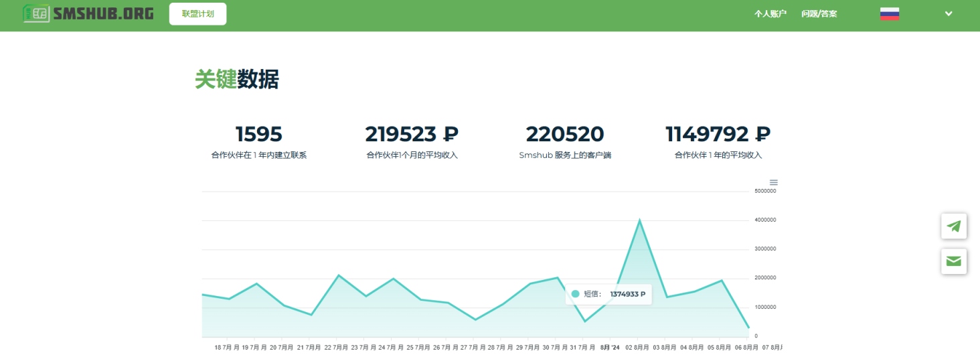
Task: Click the lowest dip at 31 July
Action: pyautogui.click(x=584, y=322)
